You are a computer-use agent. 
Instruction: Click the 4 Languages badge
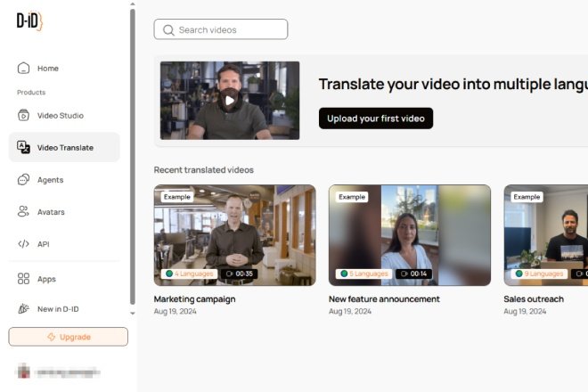(190, 274)
